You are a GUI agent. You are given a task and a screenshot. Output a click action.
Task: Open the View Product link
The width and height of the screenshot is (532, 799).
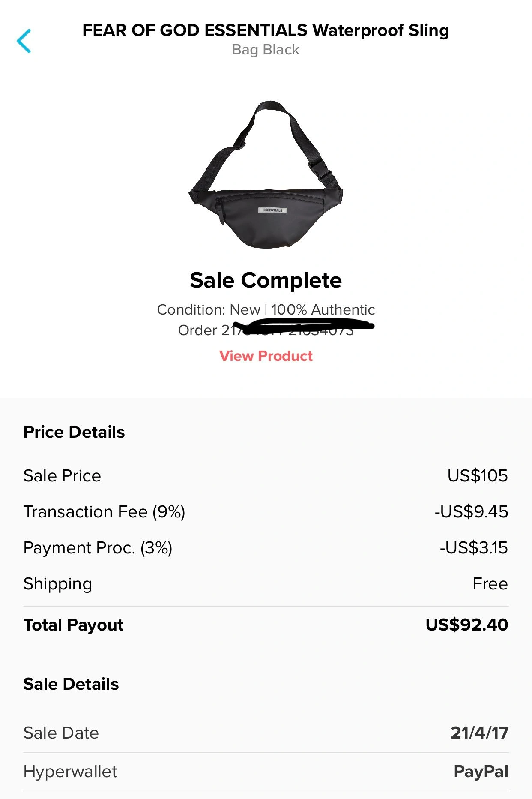coord(266,356)
